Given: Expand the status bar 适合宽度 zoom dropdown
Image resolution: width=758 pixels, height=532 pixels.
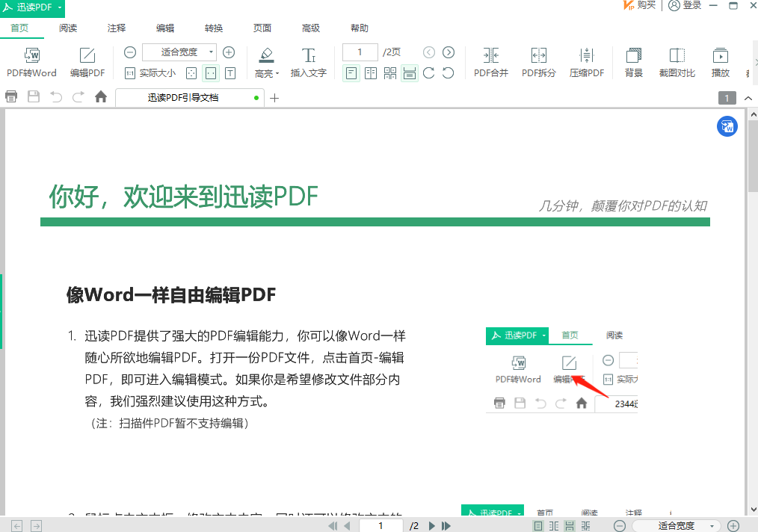Looking at the screenshot, I should pos(712,526).
